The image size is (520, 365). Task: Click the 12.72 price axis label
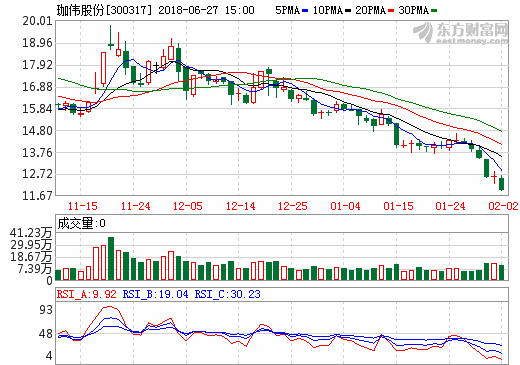click(x=38, y=174)
